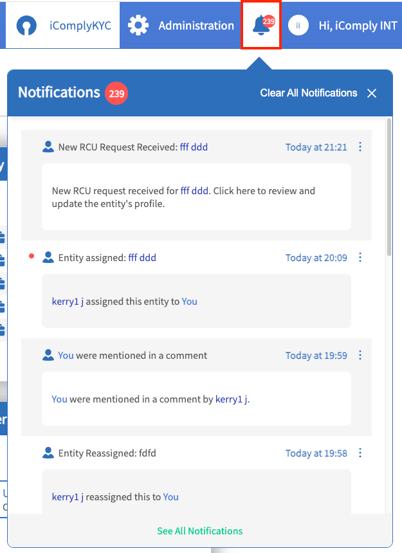The height and width of the screenshot is (553, 402).
Task: Open fff ddd link in RCU Request header
Action: (x=194, y=147)
